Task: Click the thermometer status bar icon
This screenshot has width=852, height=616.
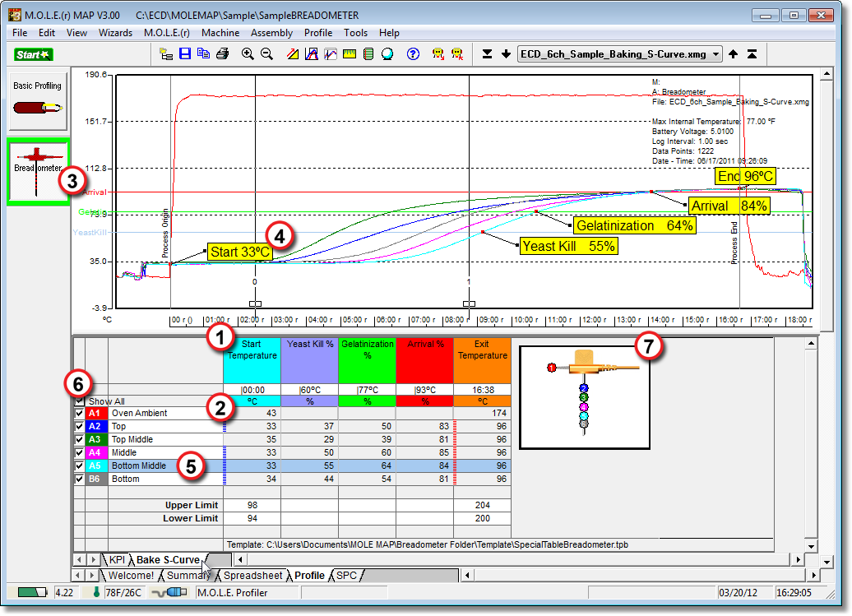Action: click(x=96, y=593)
